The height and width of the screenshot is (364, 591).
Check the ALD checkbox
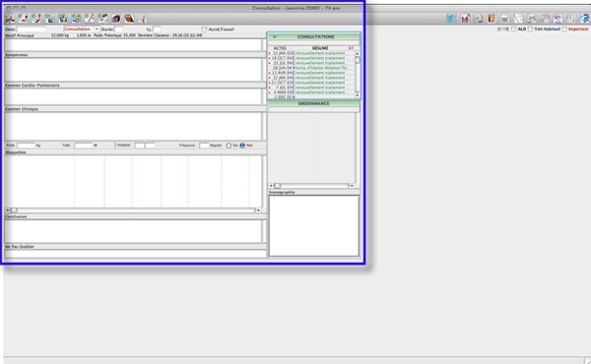513,29
